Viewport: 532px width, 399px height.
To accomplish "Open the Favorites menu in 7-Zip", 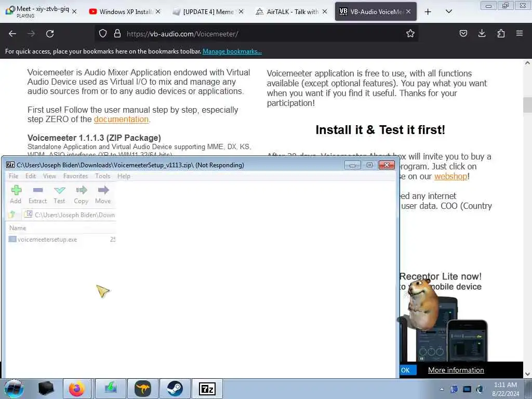I will [76, 176].
